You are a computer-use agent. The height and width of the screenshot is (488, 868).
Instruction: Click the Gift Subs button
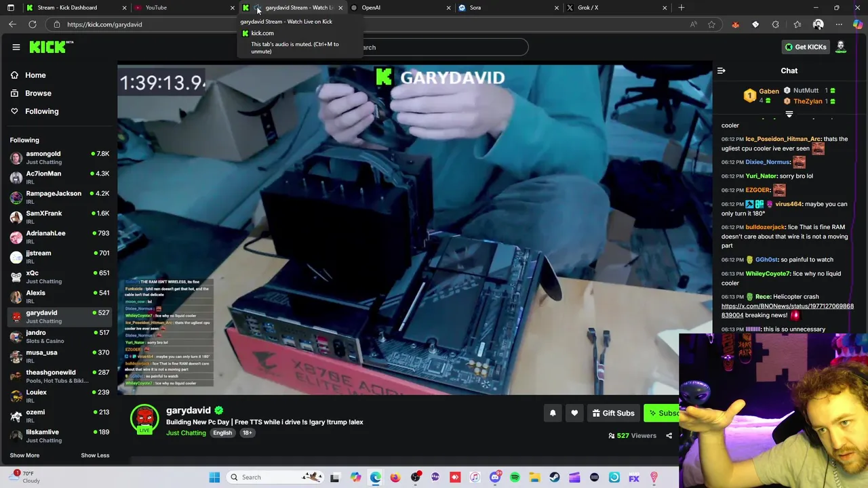[613, 413]
